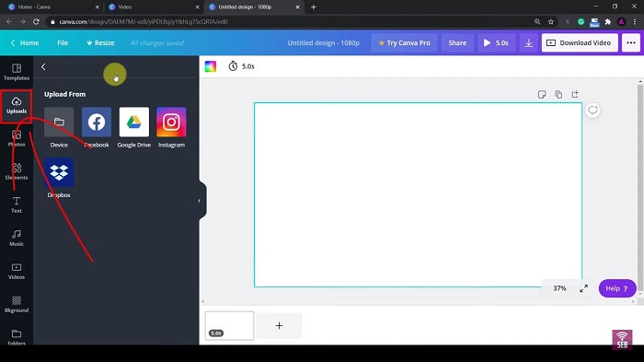
Task: Switch to Untitled design - 1080p tab
Action: [254, 7]
